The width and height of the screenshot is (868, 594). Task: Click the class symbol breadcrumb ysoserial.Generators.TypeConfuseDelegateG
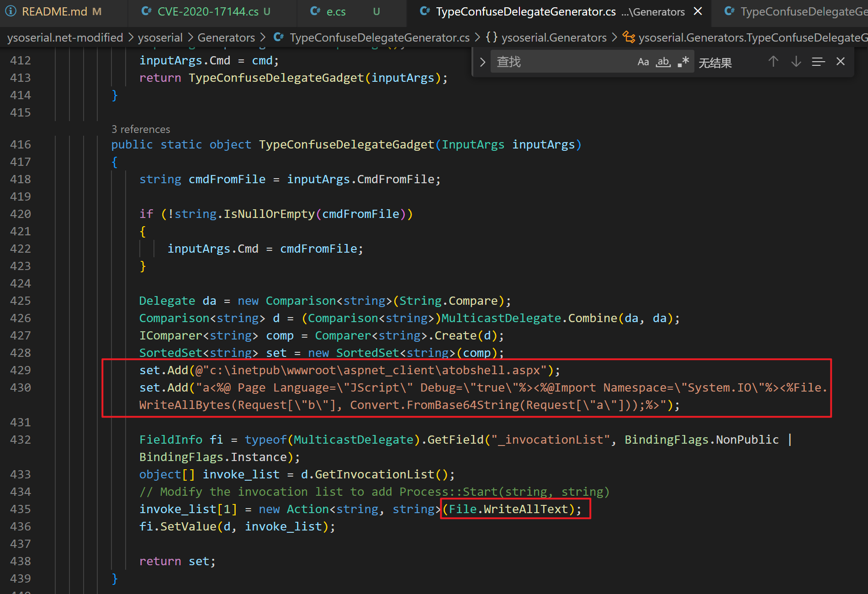pos(753,37)
